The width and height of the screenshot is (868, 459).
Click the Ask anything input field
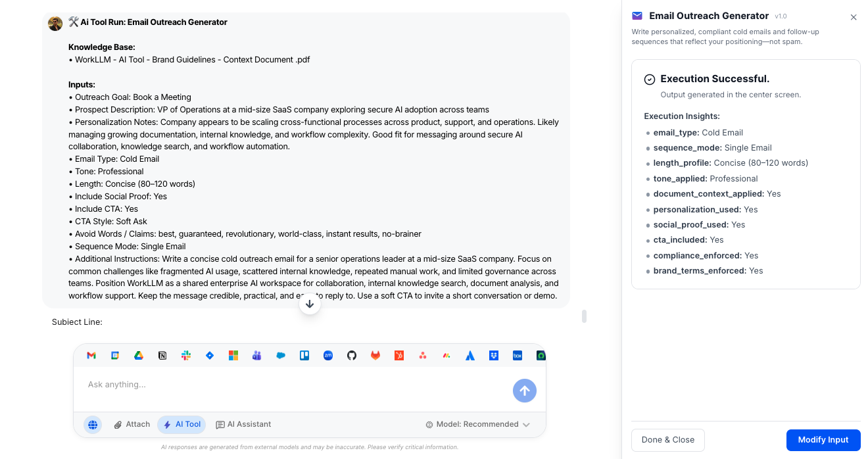coord(296,385)
